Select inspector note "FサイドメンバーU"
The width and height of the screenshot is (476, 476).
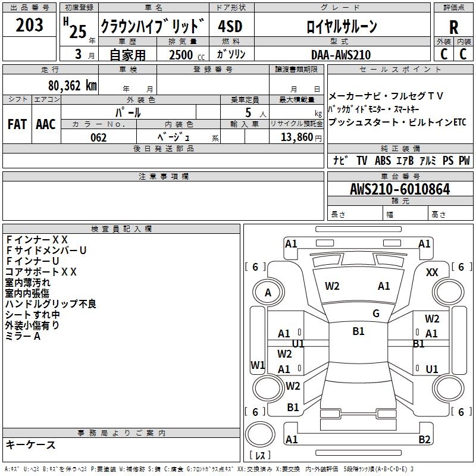[46, 250]
